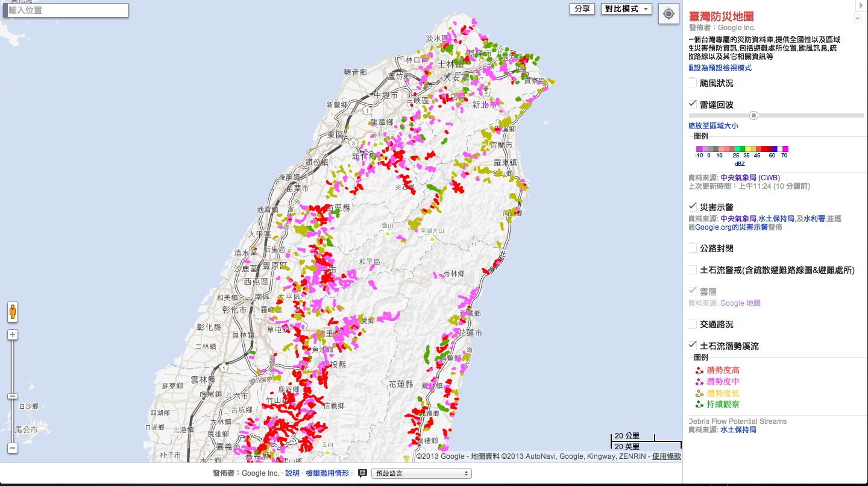Click the 重設為預設檢視模式 reset link
Image resolution: width=868 pixels, height=486 pixels.
coord(720,68)
